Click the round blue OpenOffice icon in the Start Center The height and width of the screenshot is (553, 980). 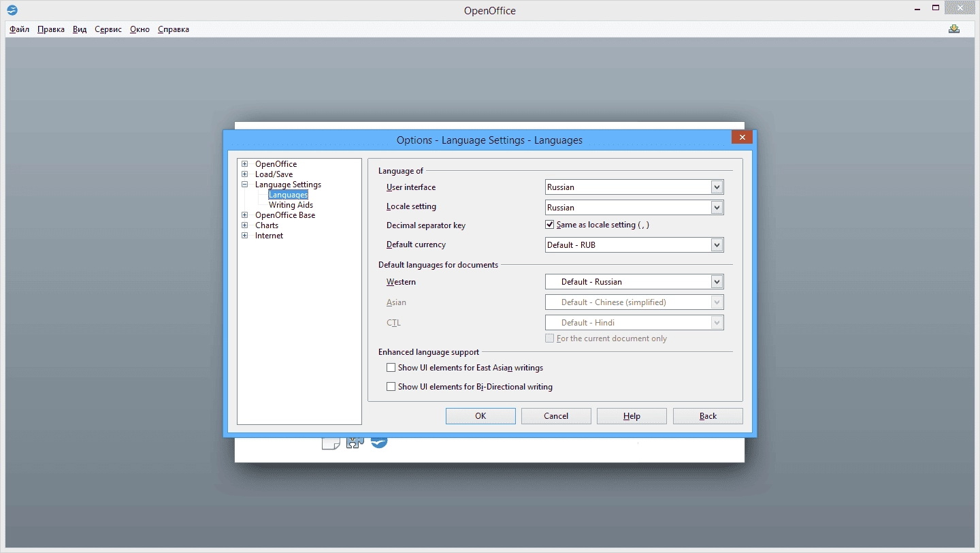(379, 442)
